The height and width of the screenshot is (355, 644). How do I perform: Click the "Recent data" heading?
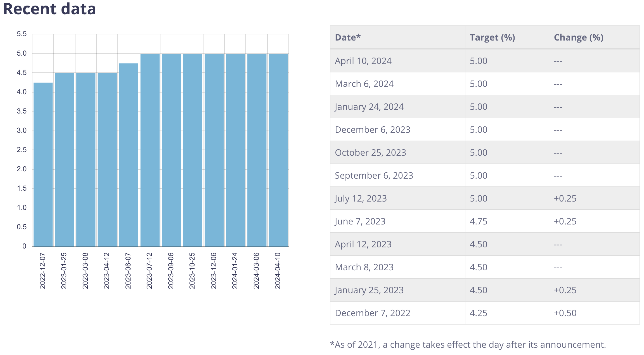coord(49,9)
